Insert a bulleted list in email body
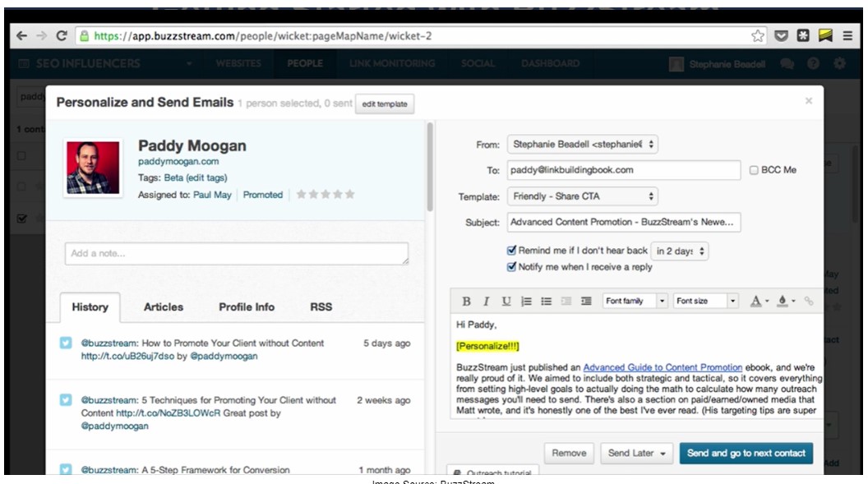Screen dimensions: 868x484 click(547, 301)
